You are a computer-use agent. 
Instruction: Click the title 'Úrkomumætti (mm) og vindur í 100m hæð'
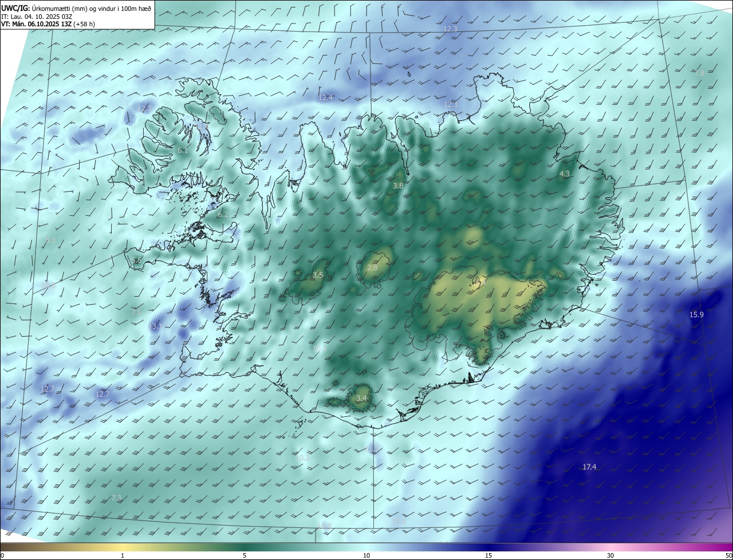[x=92, y=8]
